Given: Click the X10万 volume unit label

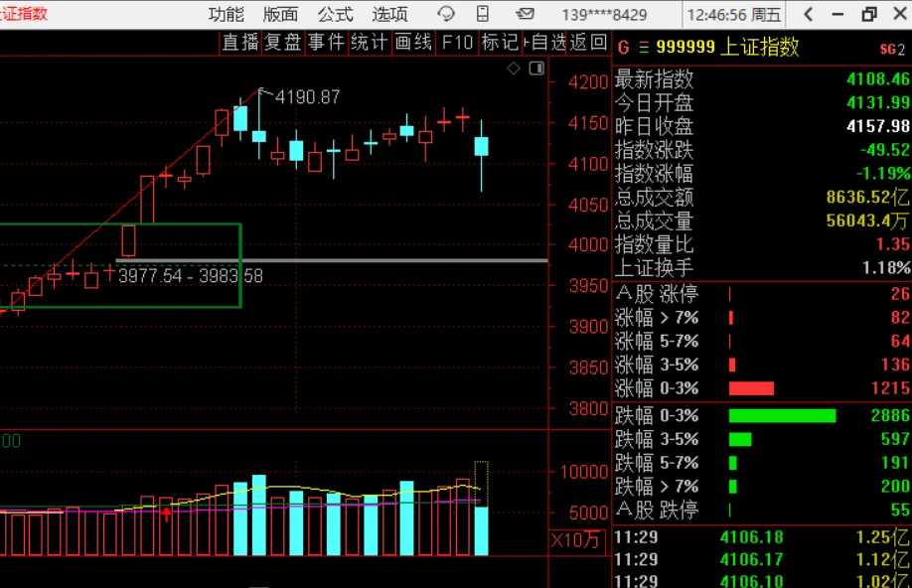Looking at the screenshot, I should [x=575, y=540].
